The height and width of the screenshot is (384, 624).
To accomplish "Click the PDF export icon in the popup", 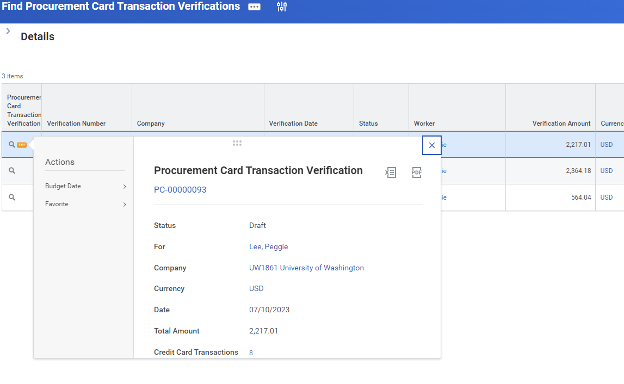I will coord(416,172).
